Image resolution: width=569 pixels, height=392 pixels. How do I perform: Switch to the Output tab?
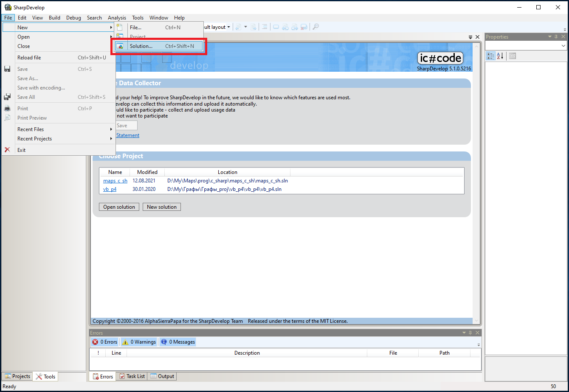point(162,376)
